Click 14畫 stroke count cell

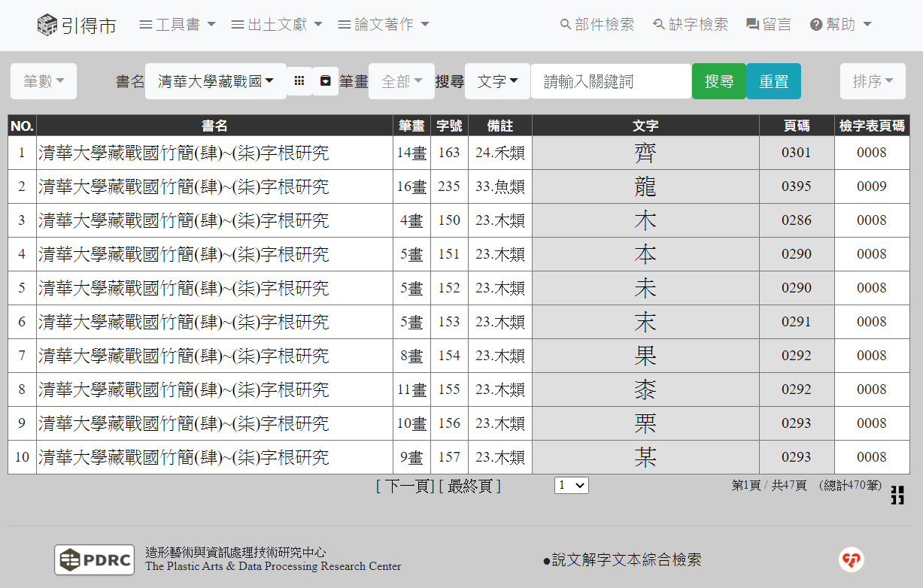pyautogui.click(x=411, y=153)
